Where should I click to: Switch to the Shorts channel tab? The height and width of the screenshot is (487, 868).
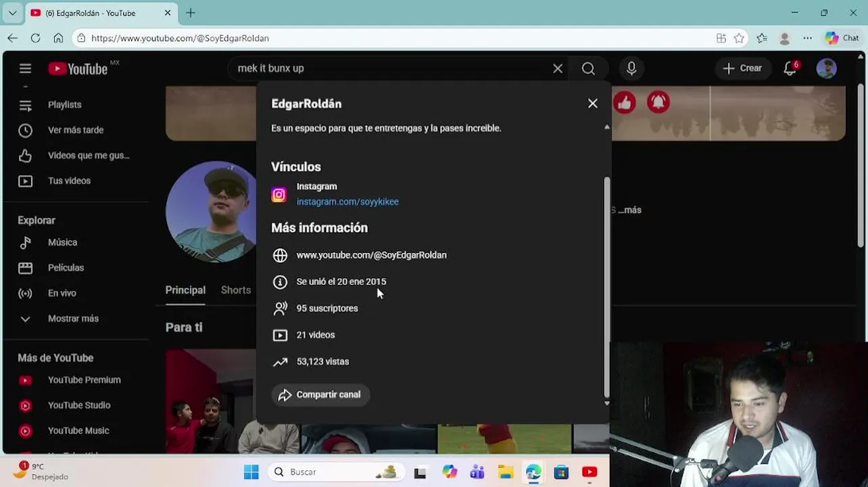pyautogui.click(x=236, y=290)
